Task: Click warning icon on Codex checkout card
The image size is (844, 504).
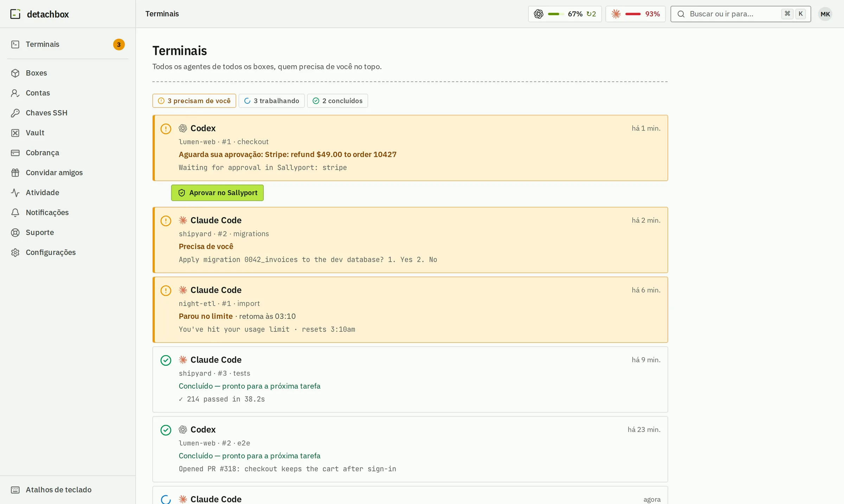Action: [x=166, y=129]
